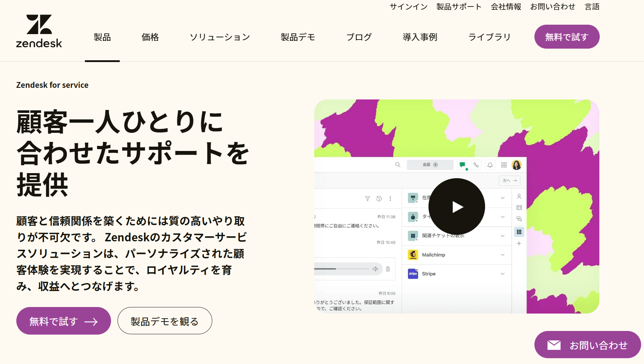Open the 会社情報 link
Image resolution: width=644 pixels, height=364 pixels.
point(506,7)
